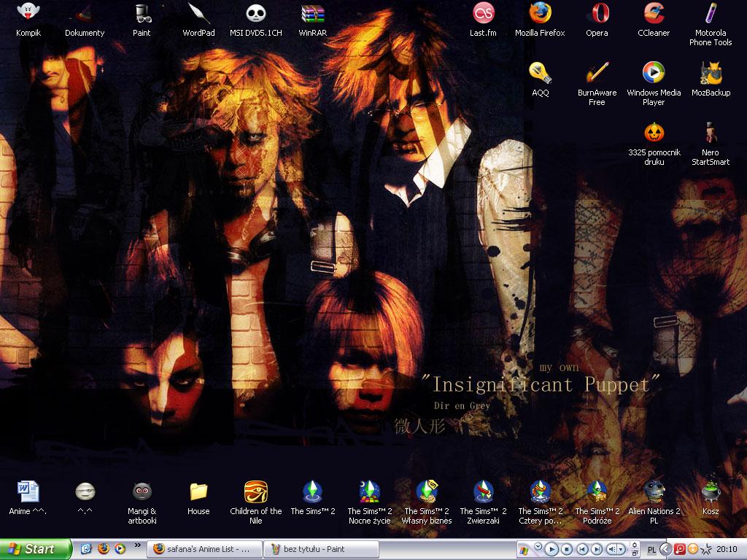Select the Mangi & artbooki icon
Viewport: 747px width, 560px height.
(x=142, y=503)
